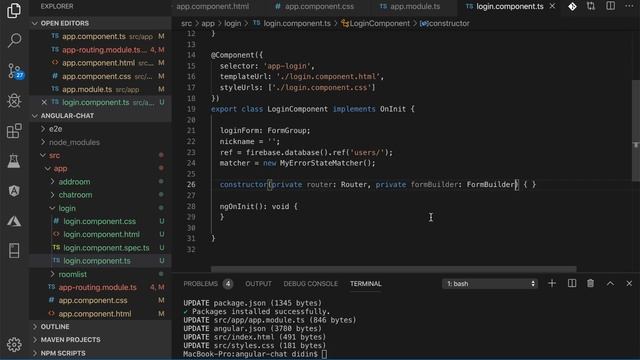Open the Test flask icon view

[14, 161]
